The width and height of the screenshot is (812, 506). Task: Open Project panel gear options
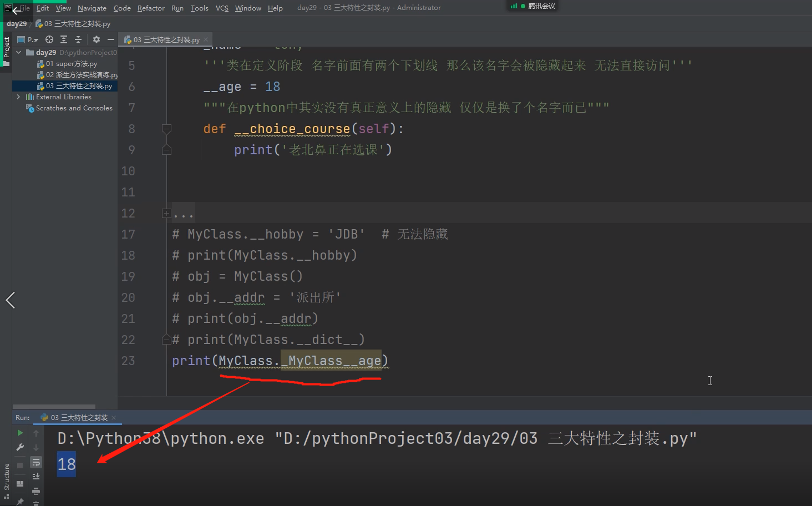pos(97,39)
